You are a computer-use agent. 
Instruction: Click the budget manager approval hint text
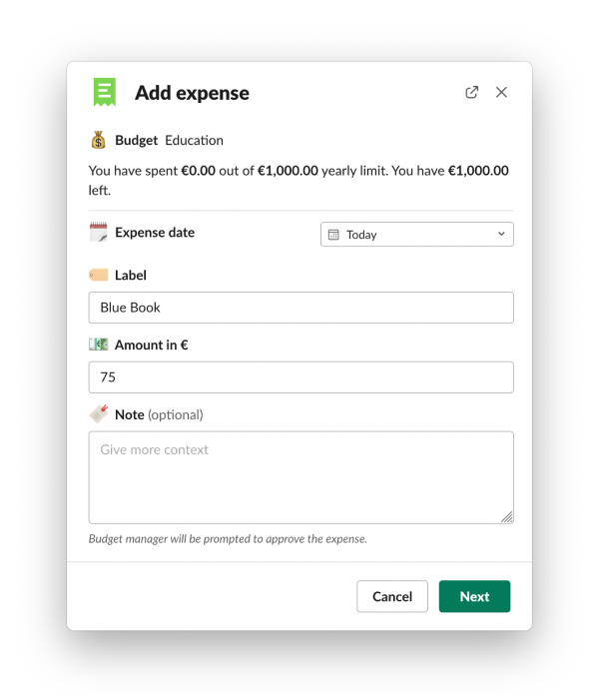[228, 539]
